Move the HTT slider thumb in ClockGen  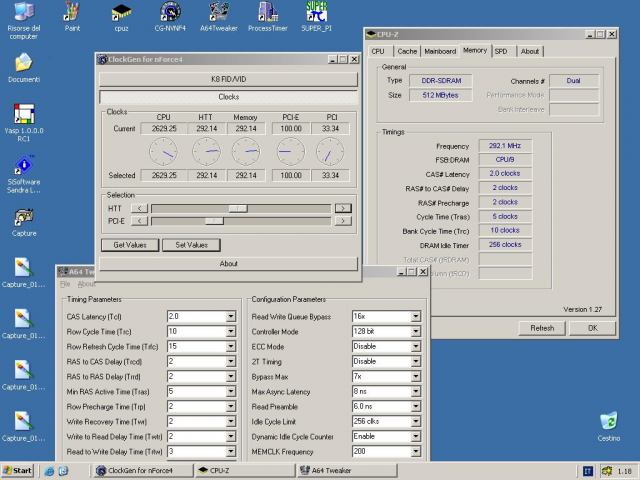click(x=238, y=209)
